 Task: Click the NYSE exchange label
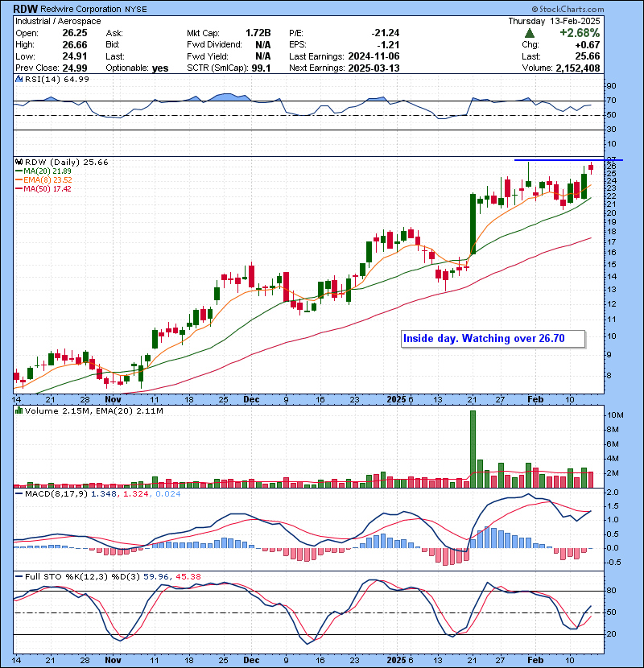coord(135,10)
